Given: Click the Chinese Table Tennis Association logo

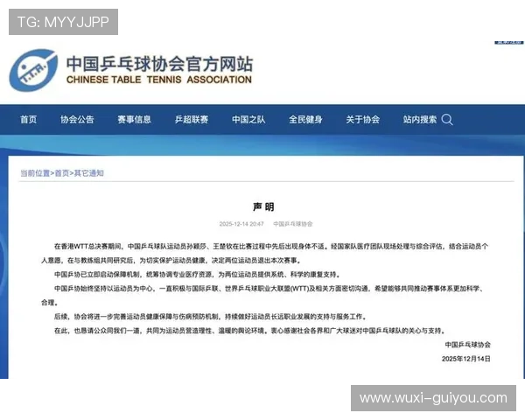Looking at the screenshot, I should [33, 70].
